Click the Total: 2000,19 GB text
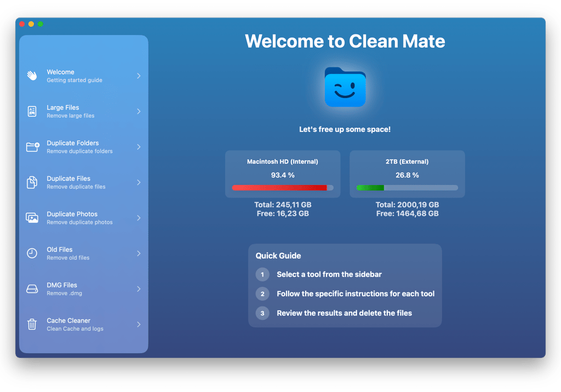This screenshot has height=392, width=561. [407, 205]
